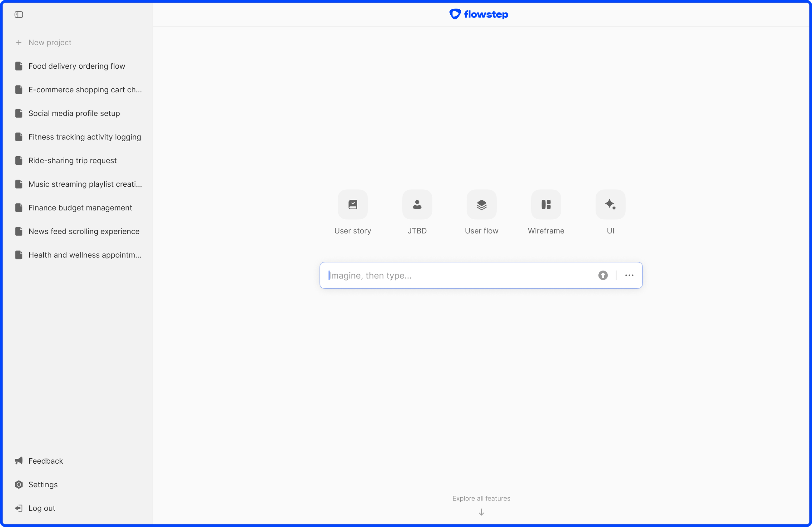Click the submit arrow in the prompt box
812x527 pixels.
(602, 275)
